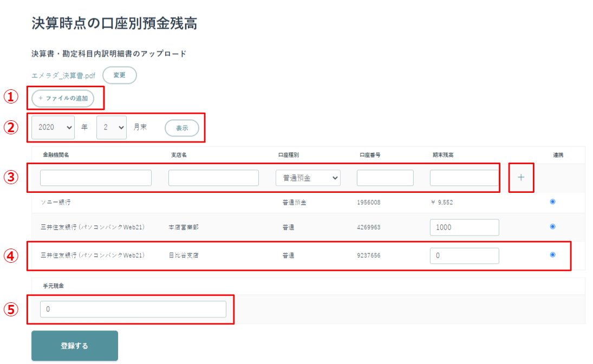
Task: Click the 登録する button
Action: click(x=75, y=346)
